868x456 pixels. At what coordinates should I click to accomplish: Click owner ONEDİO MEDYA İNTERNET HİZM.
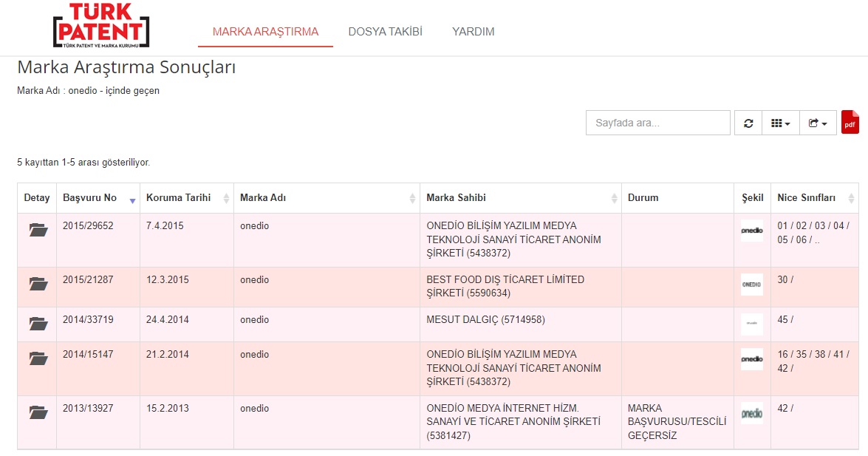[x=513, y=422]
